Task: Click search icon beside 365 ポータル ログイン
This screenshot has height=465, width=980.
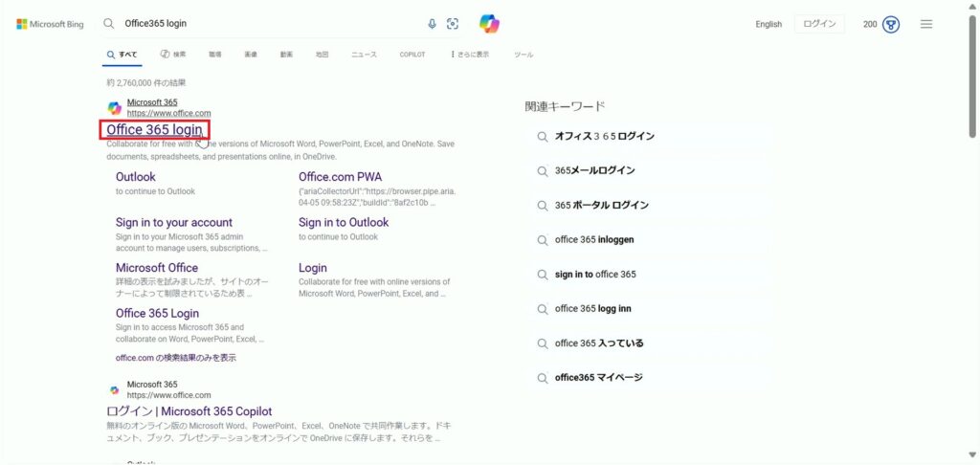Action: tap(543, 205)
